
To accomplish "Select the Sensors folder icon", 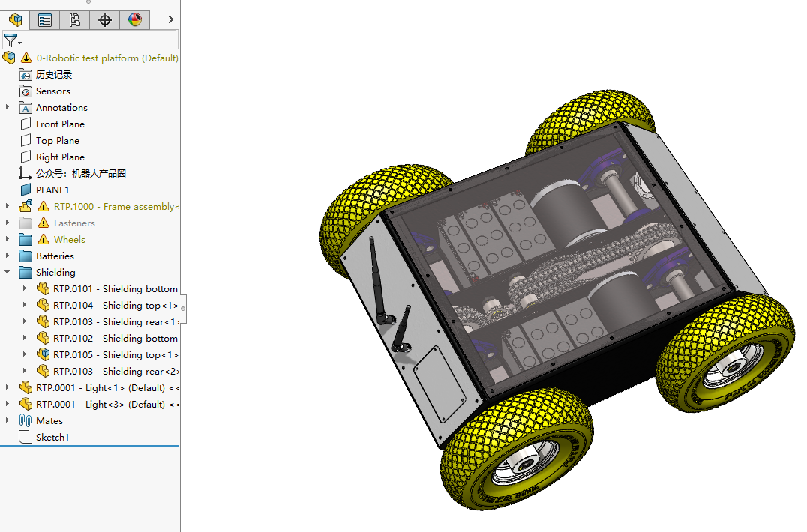I will point(25,91).
